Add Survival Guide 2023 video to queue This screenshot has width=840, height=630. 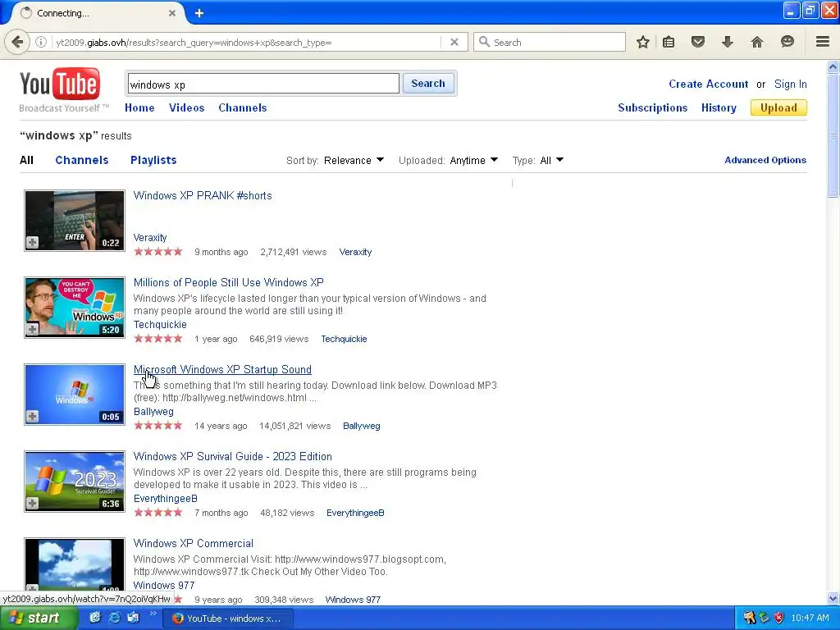tap(32, 503)
